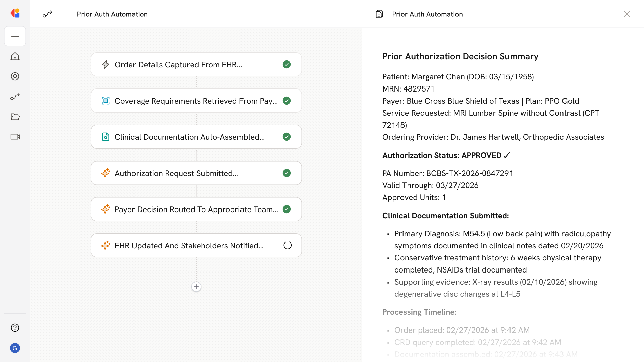Select Coverage Requirements Retrieved step
The width and height of the screenshot is (644, 362).
[x=196, y=101]
